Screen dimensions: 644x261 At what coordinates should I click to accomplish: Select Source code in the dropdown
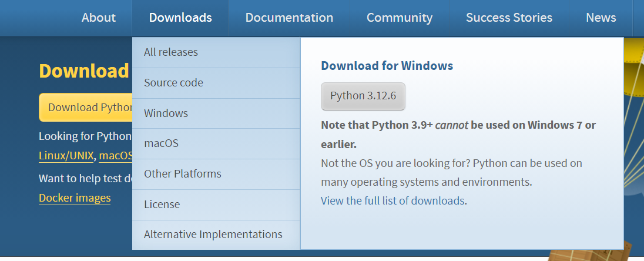point(216,83)
